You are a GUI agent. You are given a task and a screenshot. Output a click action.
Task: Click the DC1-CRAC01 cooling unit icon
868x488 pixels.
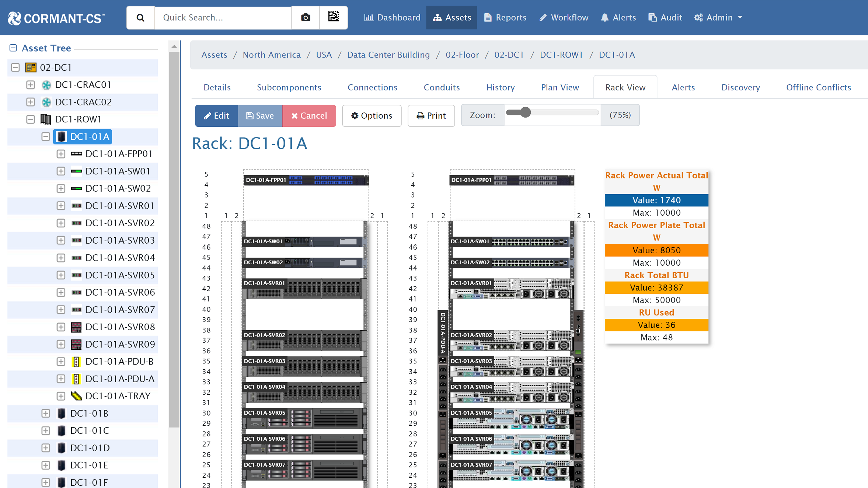pyautogui.click(x=46, y=85)
